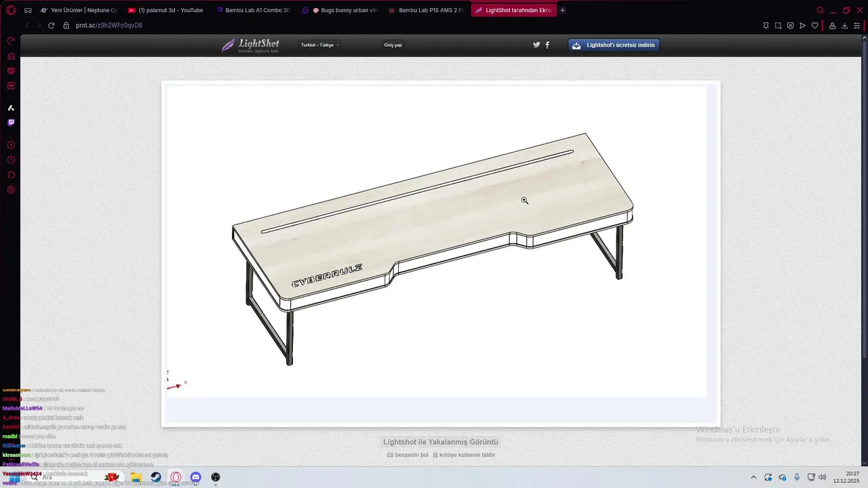Open Settings gear in the sidebar

pyautogui.click(x=11, y=190)
